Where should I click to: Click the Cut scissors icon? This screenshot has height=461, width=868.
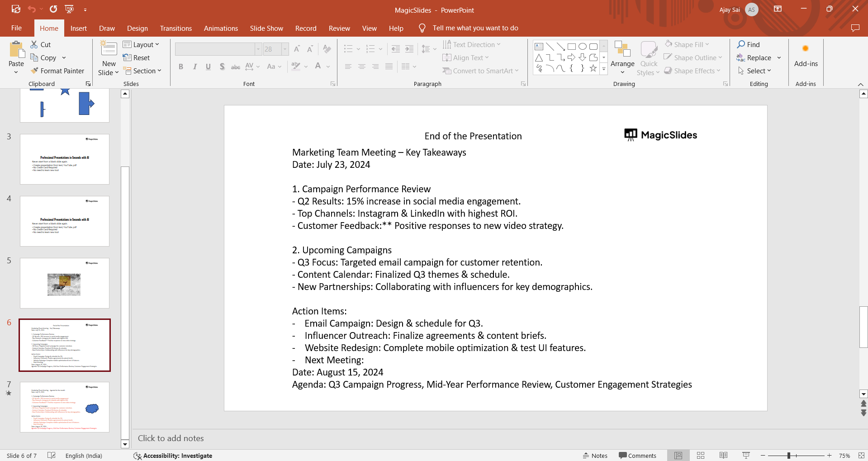pos(34,44)
